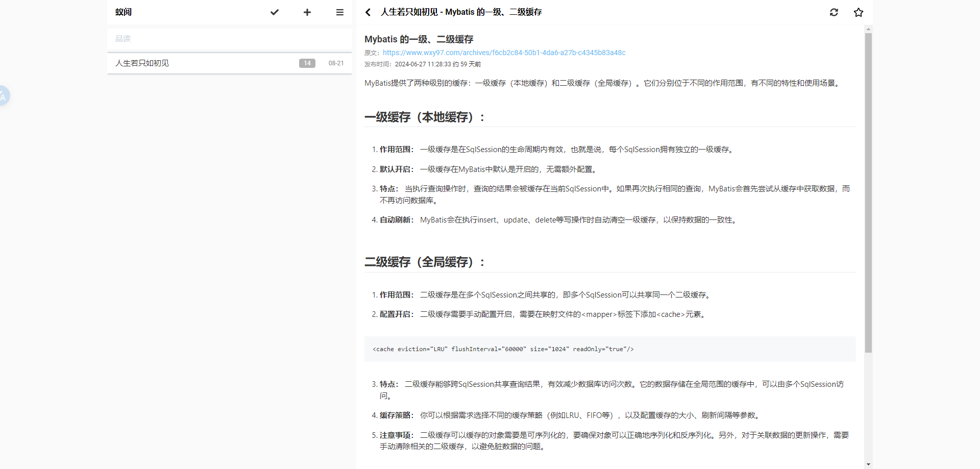Click the scrollbar down arrow
The width and height of the screenshot is (980, 469).
point(868,464)
